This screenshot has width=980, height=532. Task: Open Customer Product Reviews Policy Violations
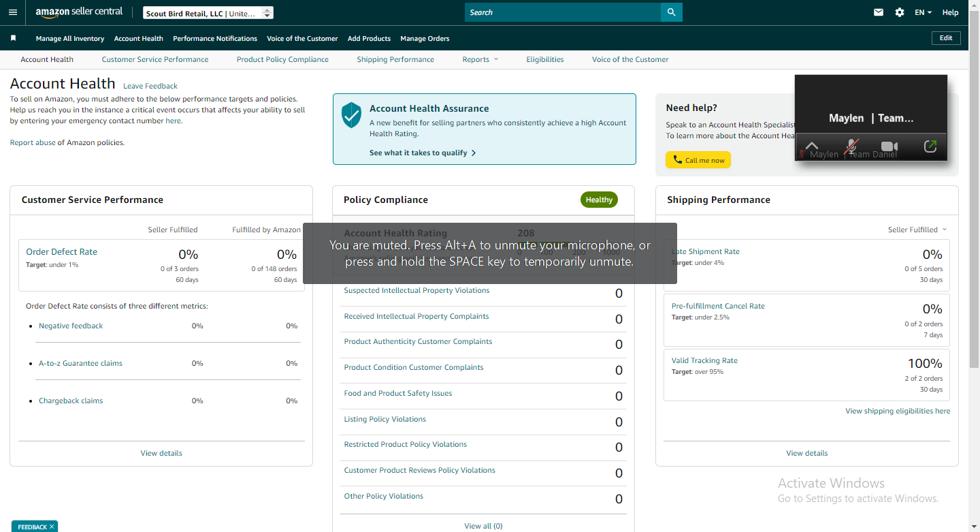click(420, 470)
